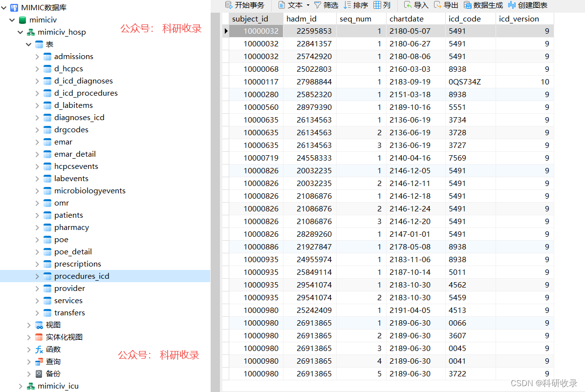Click the 备份 (Backup) icon

39,374
